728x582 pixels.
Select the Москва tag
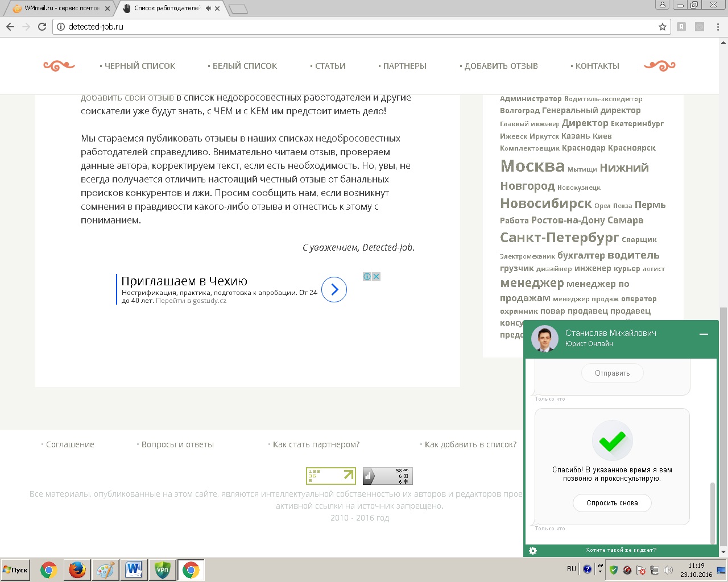pyautogui.click(x=532, y=166)
